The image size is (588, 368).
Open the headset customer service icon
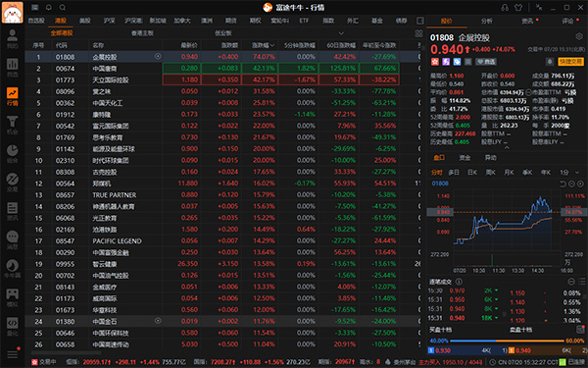point(505,7)
